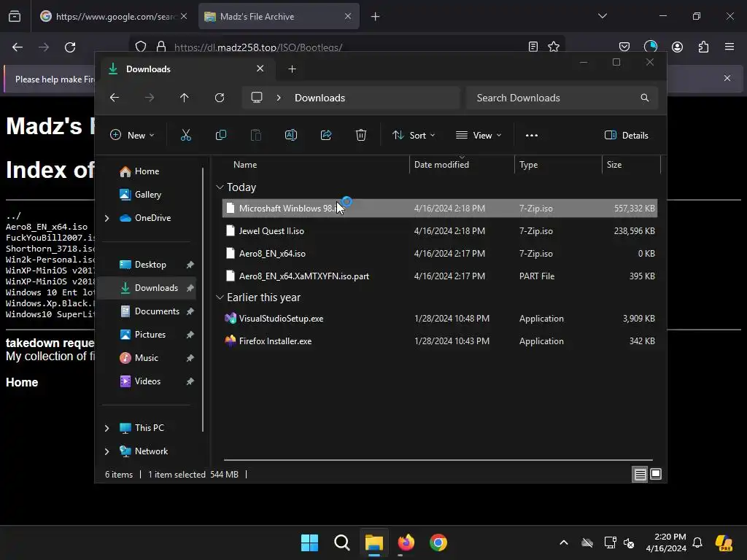Open the Firefox account profile icon
747x560 pixels.
click(x=677, y=47)
